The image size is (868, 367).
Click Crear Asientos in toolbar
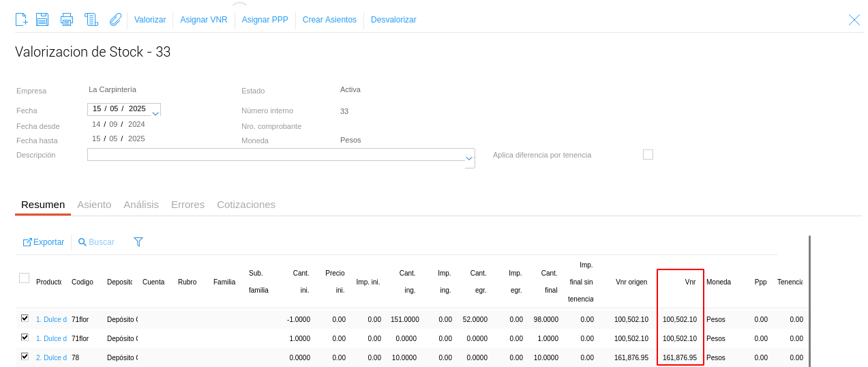[329, 20]
